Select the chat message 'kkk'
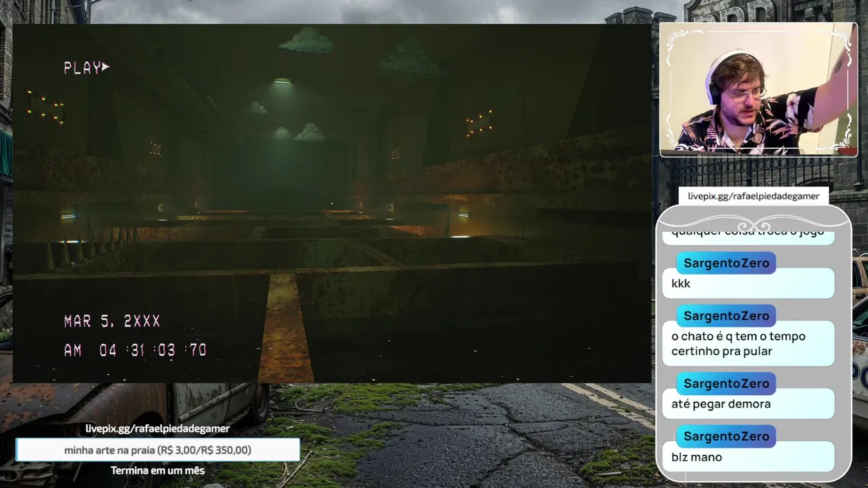The width and height of the screenshot is (868, 488). [748, 283]
